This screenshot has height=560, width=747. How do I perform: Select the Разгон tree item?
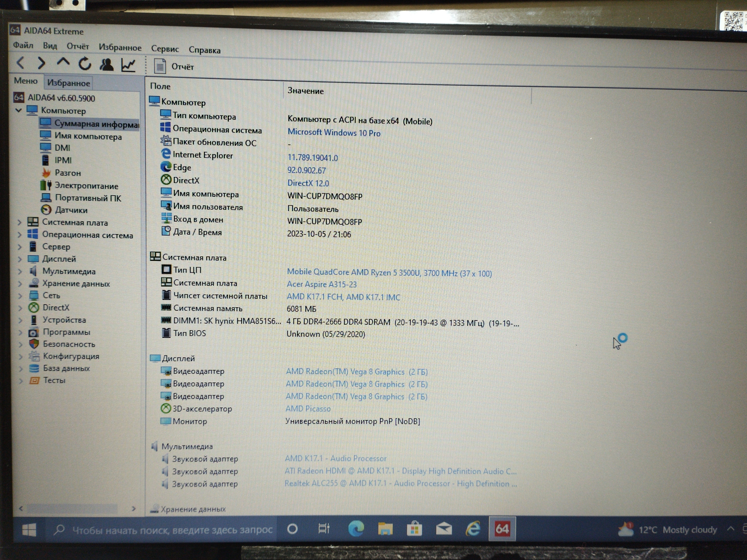tap(61, 173)
